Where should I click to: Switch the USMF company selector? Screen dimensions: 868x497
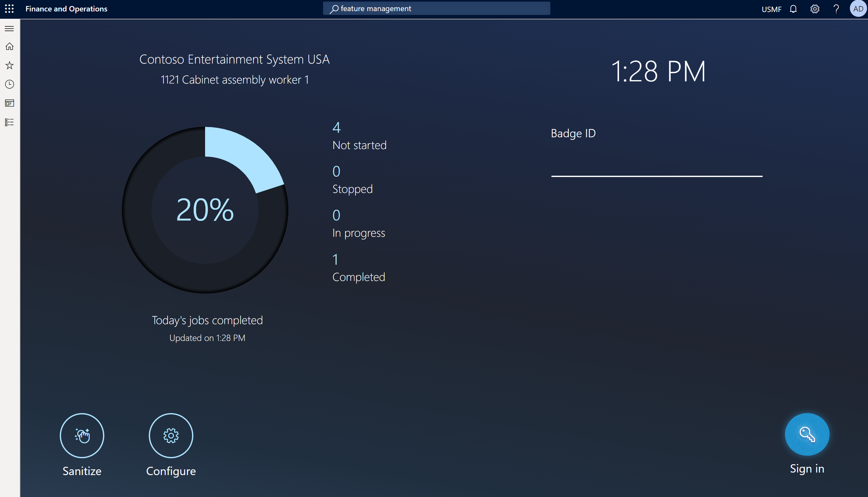(x=771, y=9)
